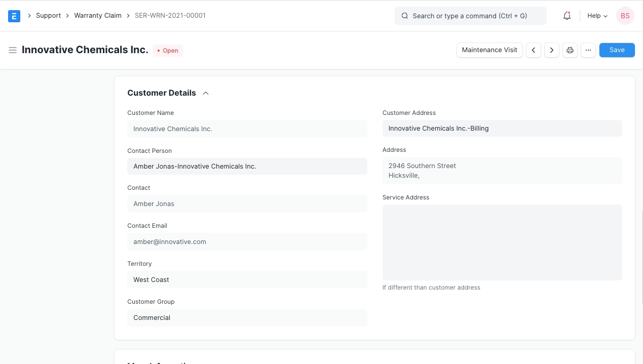The image size is (643, 364).
Task: Navigate to Support breadcrumb
Action: point(48,16)
